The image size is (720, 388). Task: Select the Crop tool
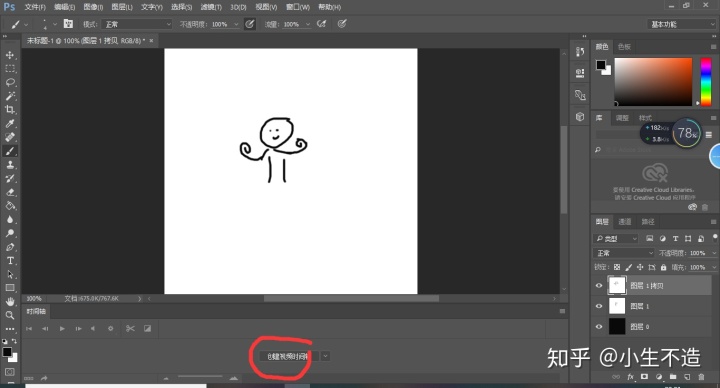coord(10,109)
